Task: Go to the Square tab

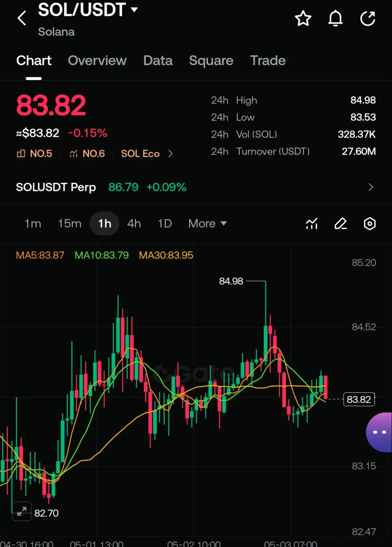Action: 211,61
